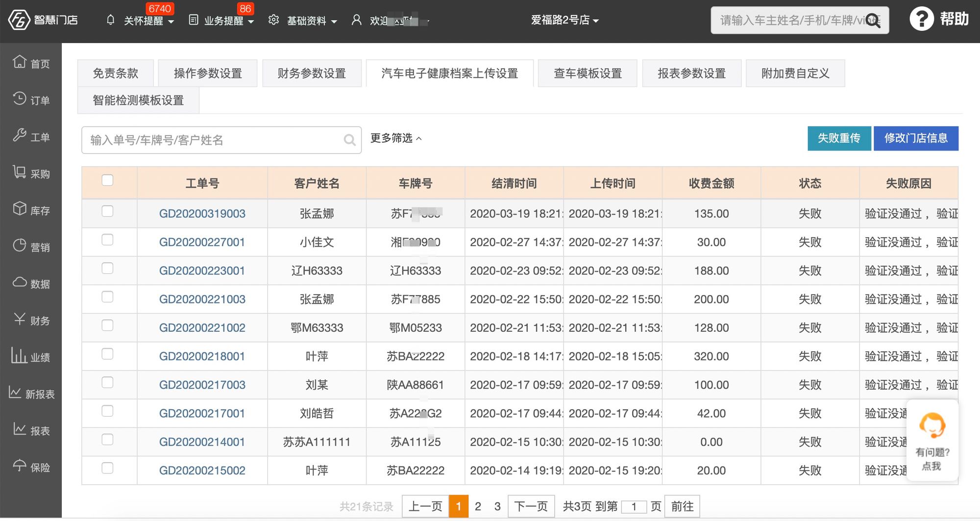Open work order GD20200214001 link
Viewport: 980px width, 521px height.
click(x=202, y=442)
